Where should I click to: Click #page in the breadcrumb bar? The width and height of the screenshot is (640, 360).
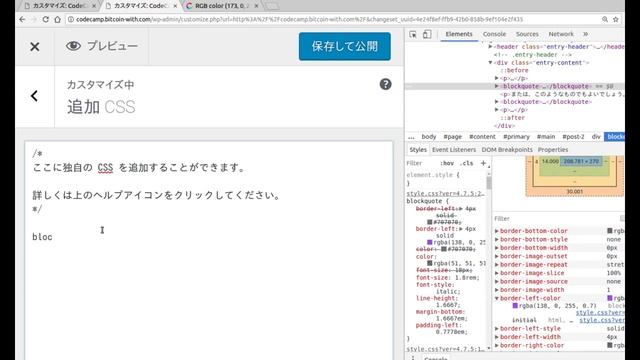pyautogui.click(x=452, y=137)
